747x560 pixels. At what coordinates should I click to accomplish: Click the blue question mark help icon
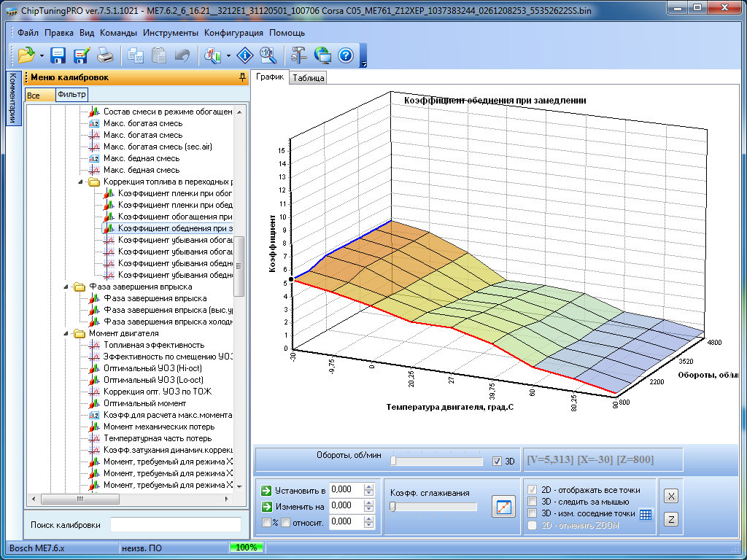(346, 55)
